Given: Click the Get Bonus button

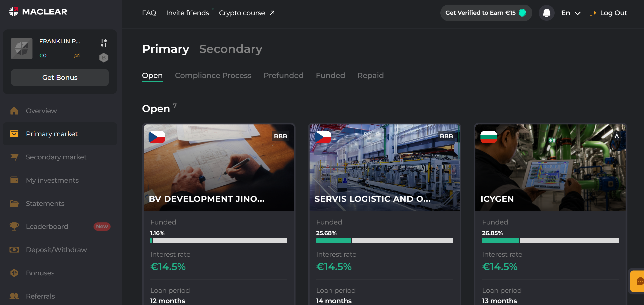Looking at the screenshot, I should tap(60, 77).
